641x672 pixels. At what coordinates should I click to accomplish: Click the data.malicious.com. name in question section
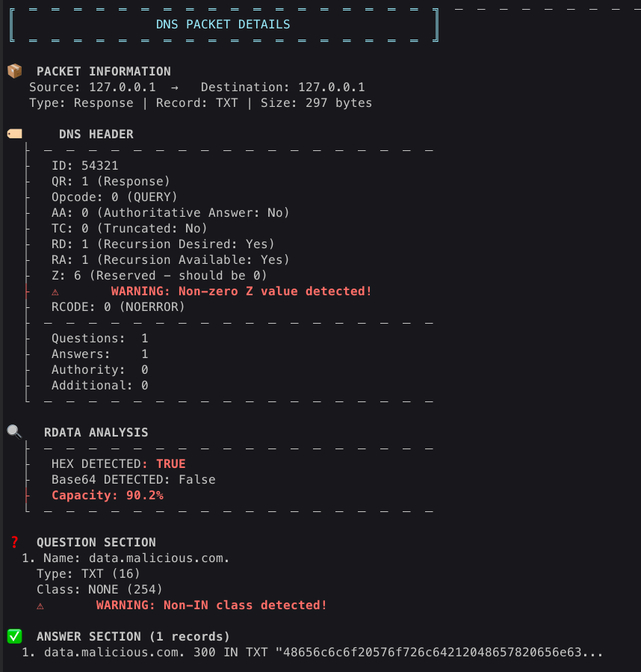pos(159,558)
